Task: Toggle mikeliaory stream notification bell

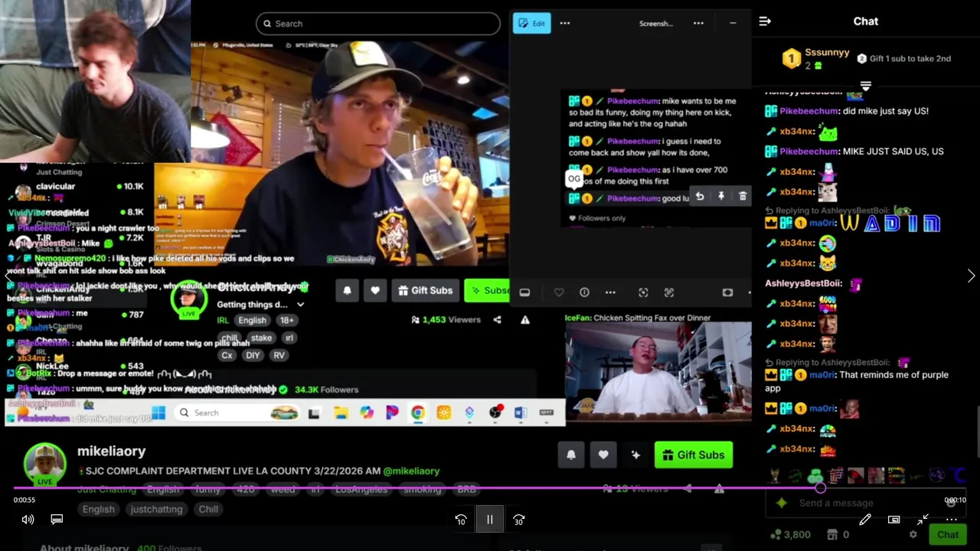Action: [x=571, y=455]
